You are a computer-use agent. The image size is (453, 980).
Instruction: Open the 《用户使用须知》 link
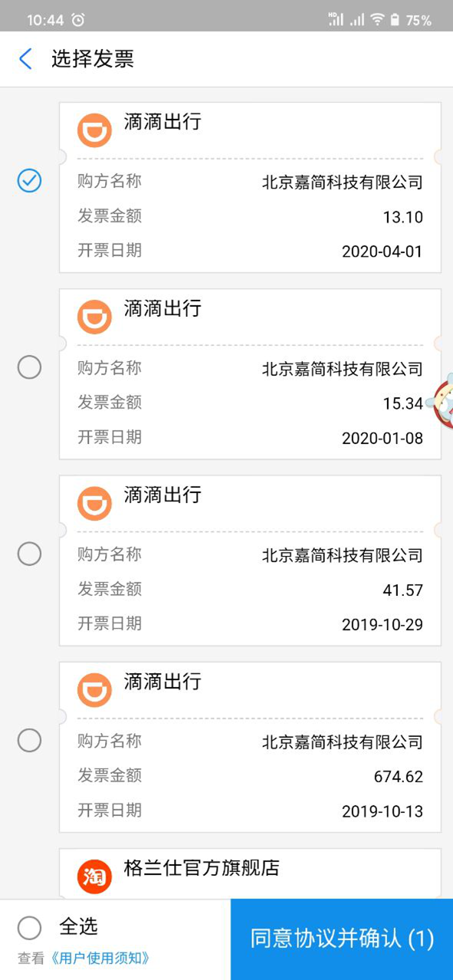click(x=100, y=958)
